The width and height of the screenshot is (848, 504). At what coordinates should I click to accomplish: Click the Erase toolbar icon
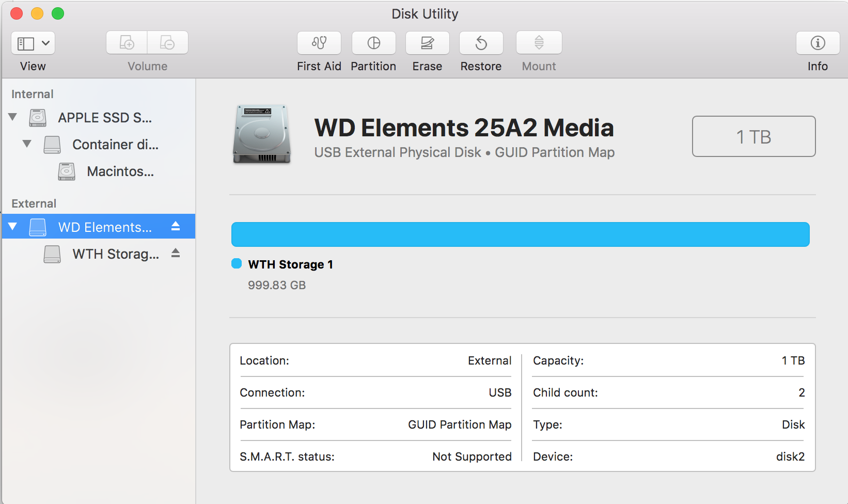click(x=427, y=43)
